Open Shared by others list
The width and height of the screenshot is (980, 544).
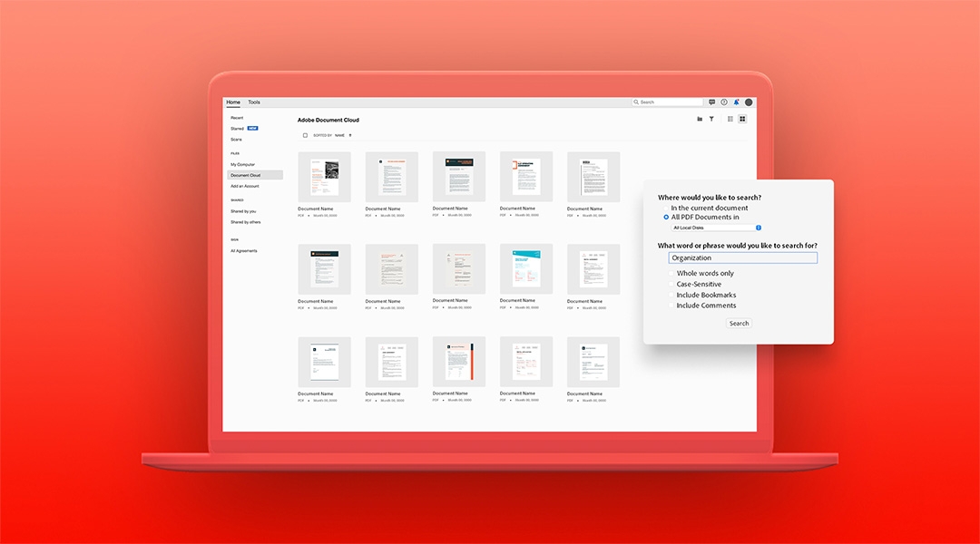point(246,222)
